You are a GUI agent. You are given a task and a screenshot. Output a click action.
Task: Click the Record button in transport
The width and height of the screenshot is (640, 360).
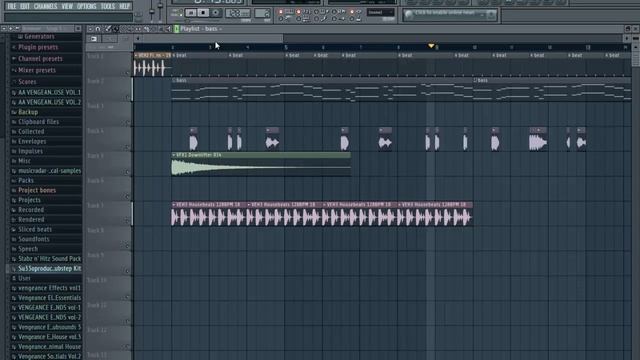pos(216,13)
